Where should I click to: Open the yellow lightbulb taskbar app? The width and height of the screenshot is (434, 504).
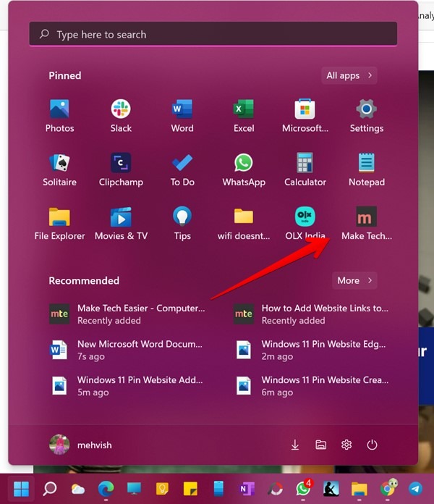point(162,489)
